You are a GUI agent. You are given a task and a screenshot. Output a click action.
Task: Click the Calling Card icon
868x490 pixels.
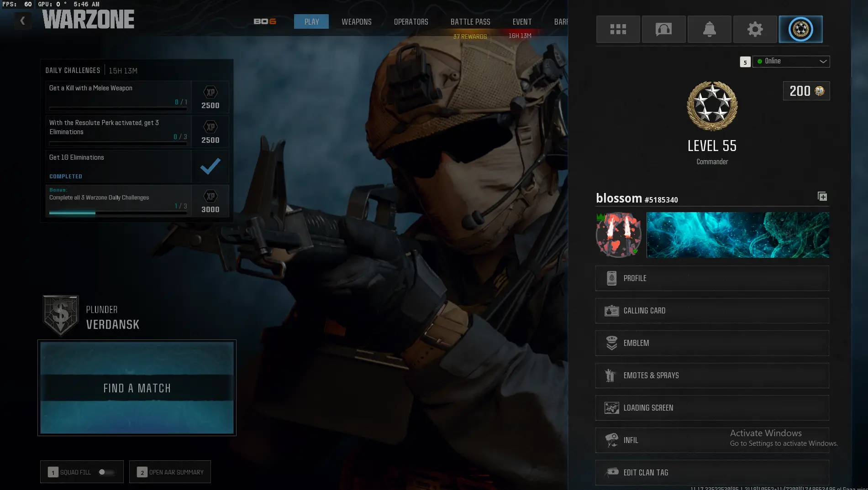pyautogui.click(x=611, y=311)
